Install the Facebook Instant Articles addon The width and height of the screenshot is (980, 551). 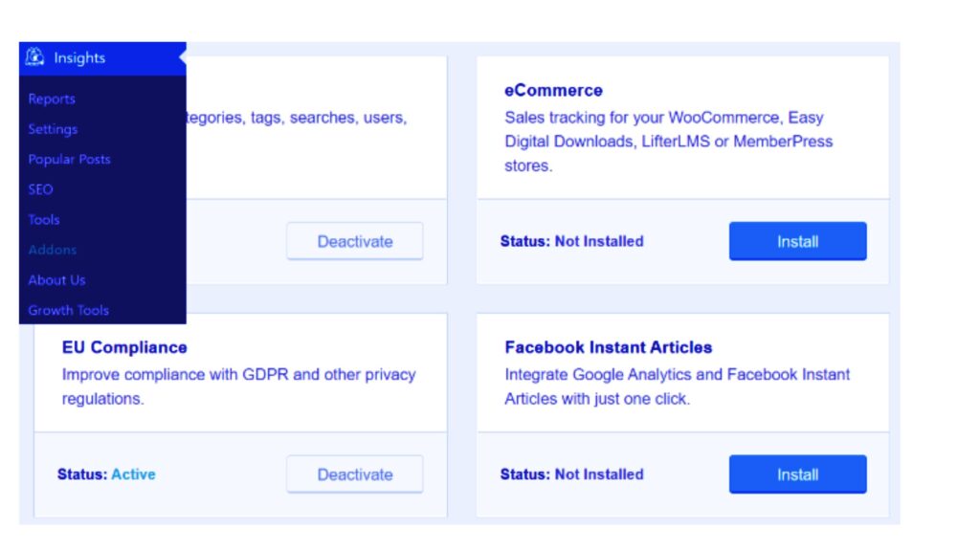[797, 474]
